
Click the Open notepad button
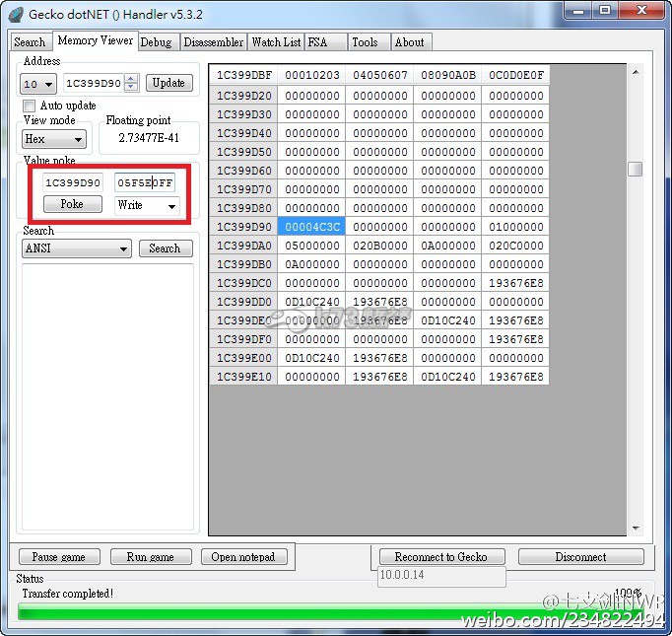pos(243,557)
